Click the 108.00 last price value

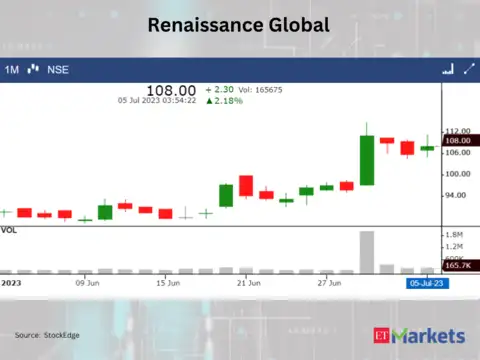point(171,90)
